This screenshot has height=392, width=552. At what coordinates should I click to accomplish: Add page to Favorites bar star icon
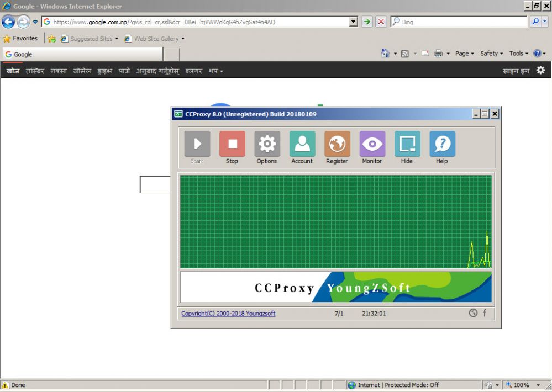(x=52, y=39)
